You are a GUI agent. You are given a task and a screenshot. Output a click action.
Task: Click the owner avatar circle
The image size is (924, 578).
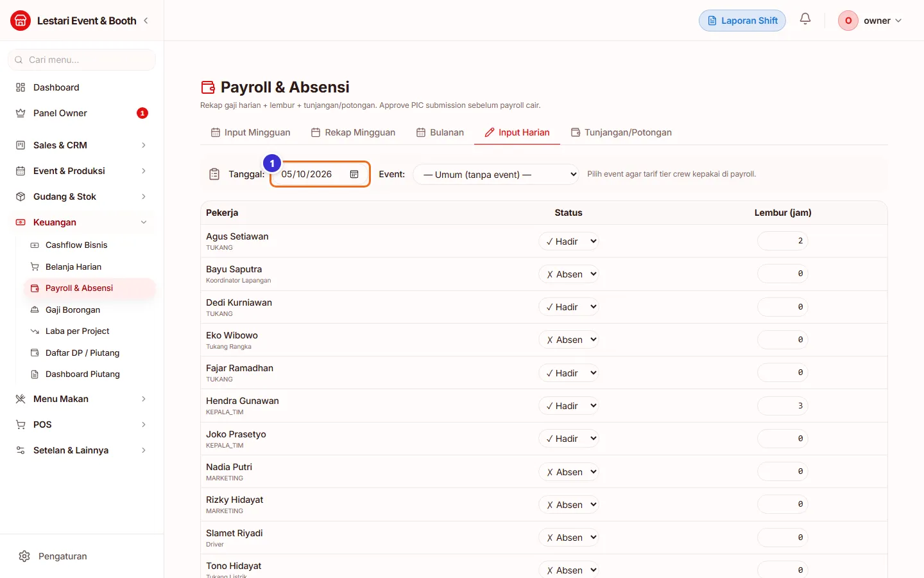pos(848,21)
